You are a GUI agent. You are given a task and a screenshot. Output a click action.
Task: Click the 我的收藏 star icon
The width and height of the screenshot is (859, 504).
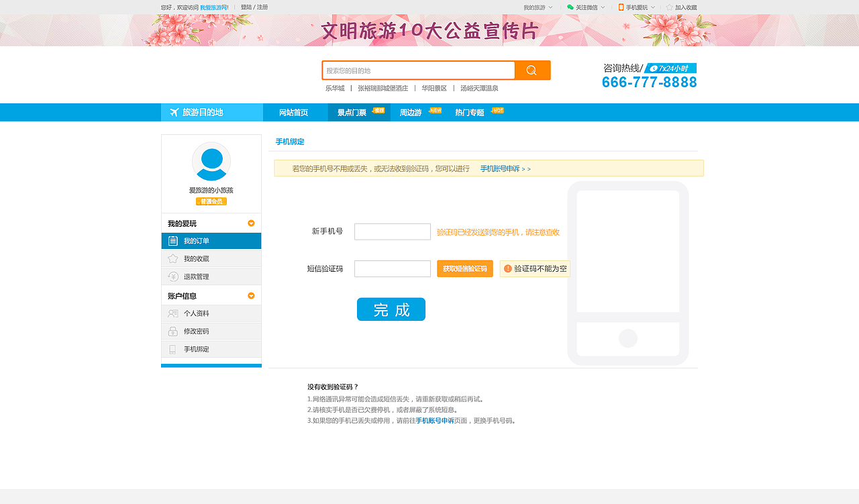pos(174,258)
